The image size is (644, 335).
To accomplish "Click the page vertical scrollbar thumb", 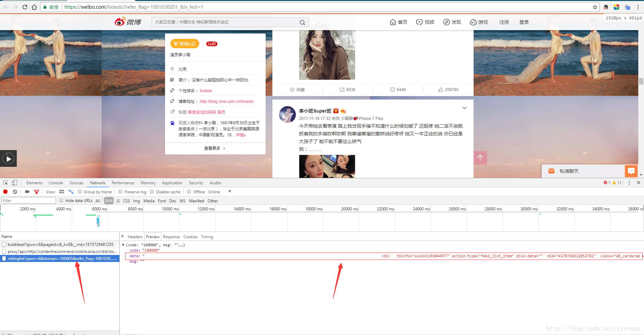I will coord(641,81).
